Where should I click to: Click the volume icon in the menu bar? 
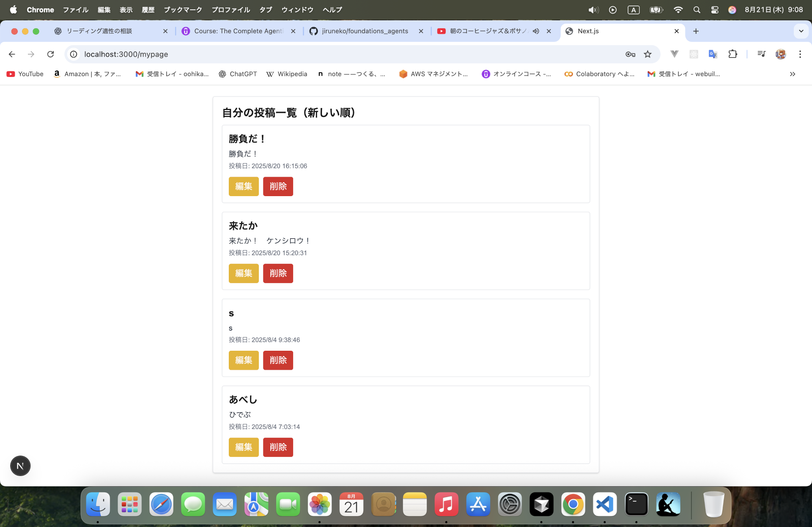click(593, 10)
